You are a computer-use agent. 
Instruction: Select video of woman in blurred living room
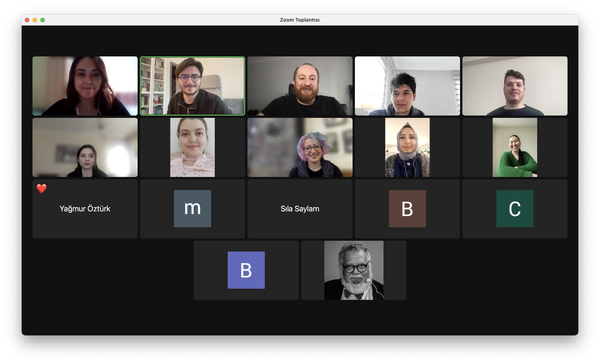point(85,147)
